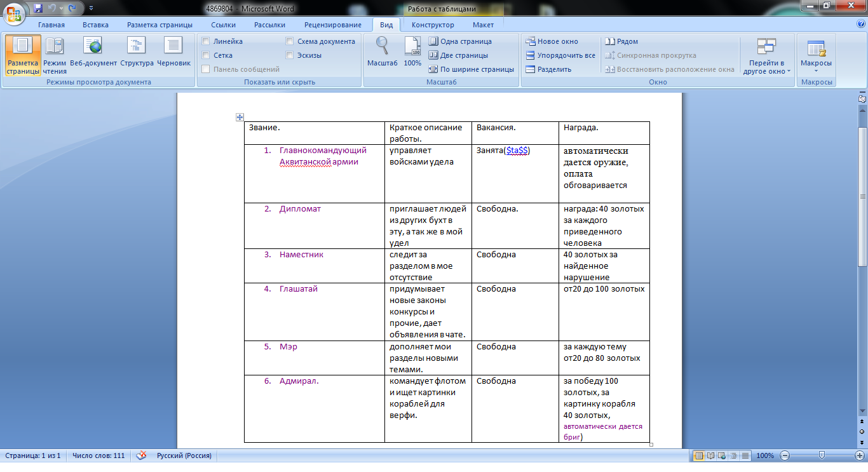This screenshot has width=868, height=472.
Task: Open Перейти в другое окно dropdown
Action: (767, 56)
